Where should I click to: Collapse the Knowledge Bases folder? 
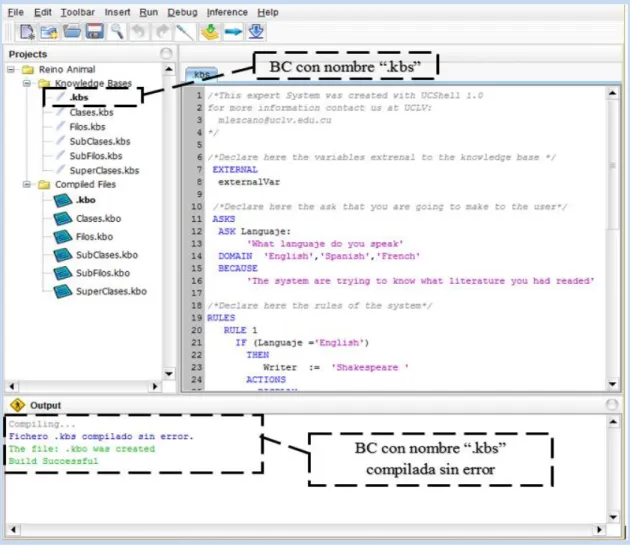pos(27,83)
